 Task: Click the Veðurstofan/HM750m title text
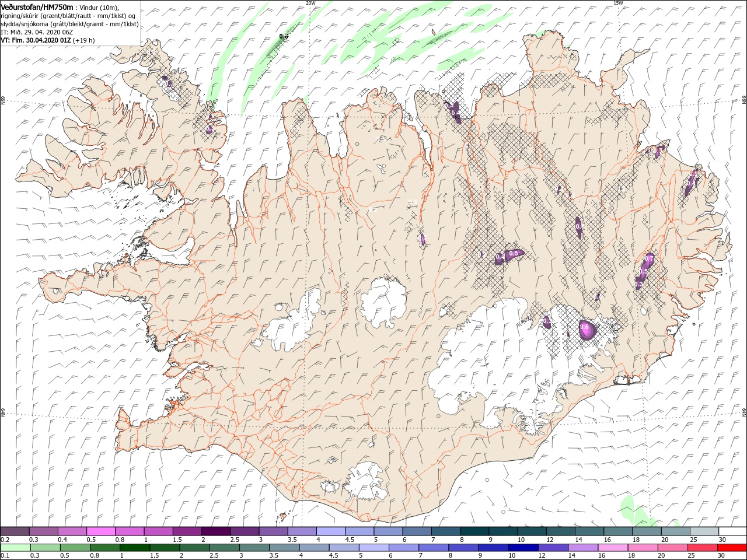point(37,6)
